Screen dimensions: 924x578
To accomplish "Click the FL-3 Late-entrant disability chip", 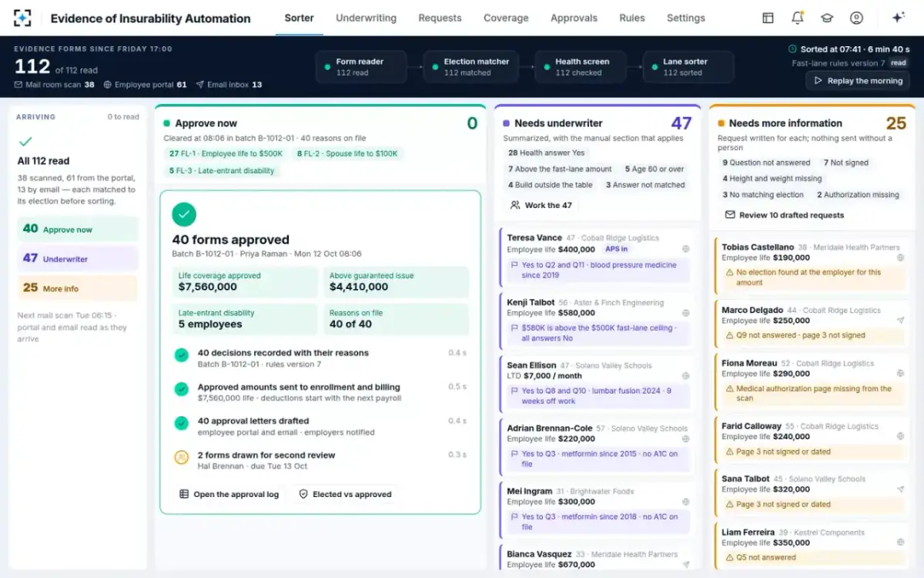I will pyautogui.click(x=223, y=170).
